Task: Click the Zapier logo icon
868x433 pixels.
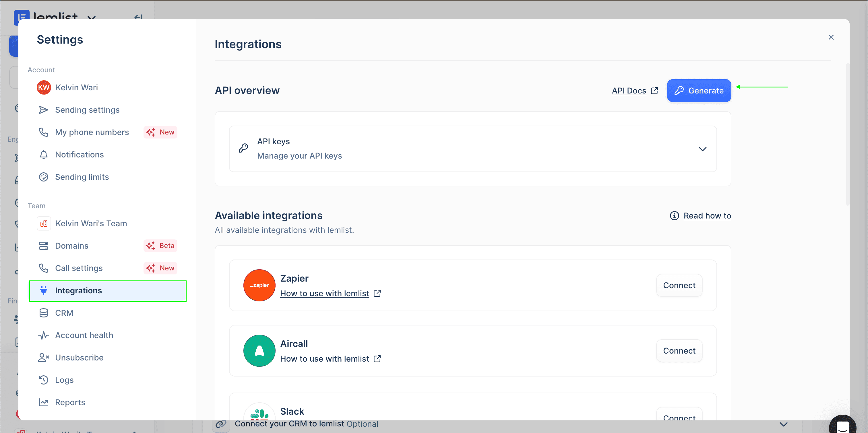Action: [x=259, y=285]
